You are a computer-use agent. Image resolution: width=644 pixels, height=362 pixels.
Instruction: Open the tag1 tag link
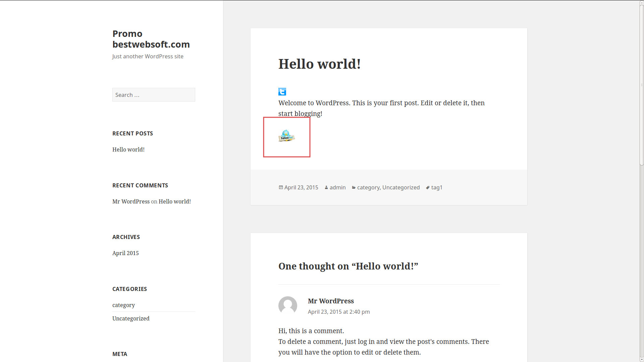click(437, 187)
